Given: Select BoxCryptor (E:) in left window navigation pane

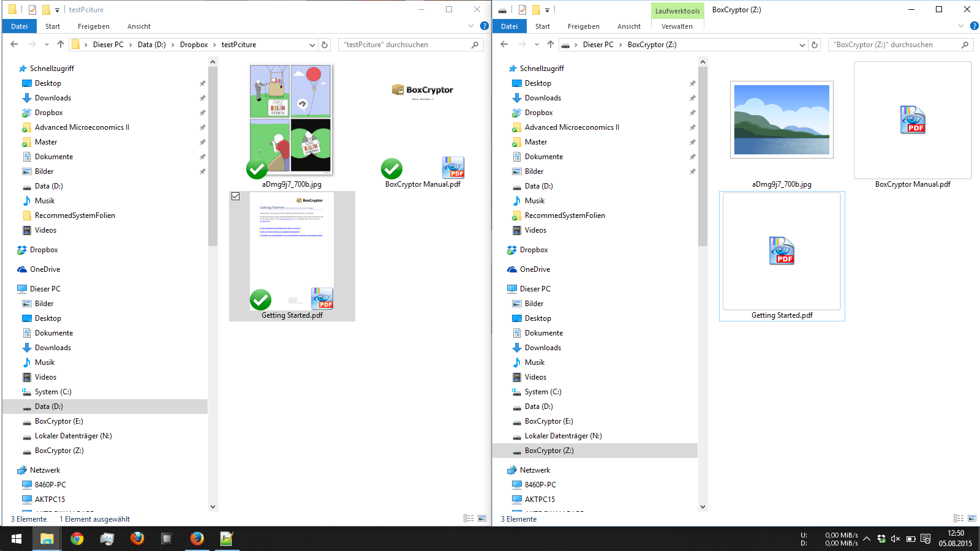Looking at the screenshot, I should [x=59, y=421].
